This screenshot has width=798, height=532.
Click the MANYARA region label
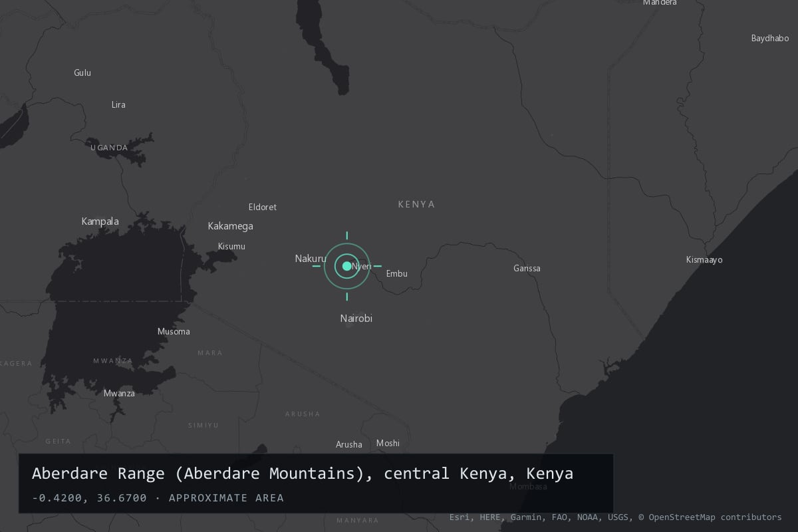357,520
